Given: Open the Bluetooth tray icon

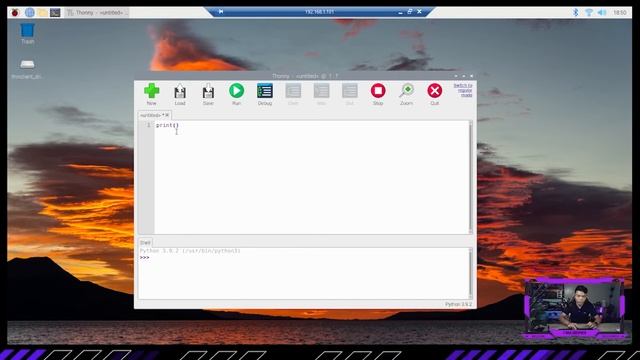Looking at the screenshot, I should click(x=576, y=13).
